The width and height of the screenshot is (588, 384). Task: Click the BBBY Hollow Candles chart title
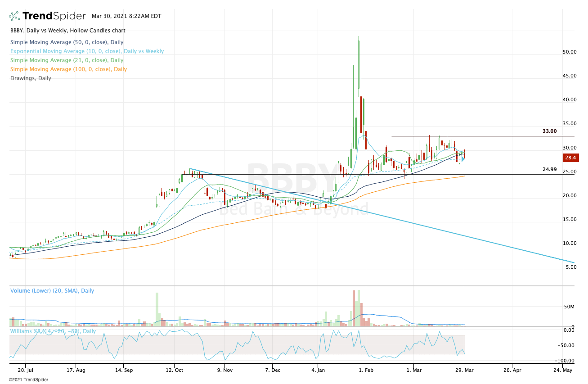click(68, 31)
